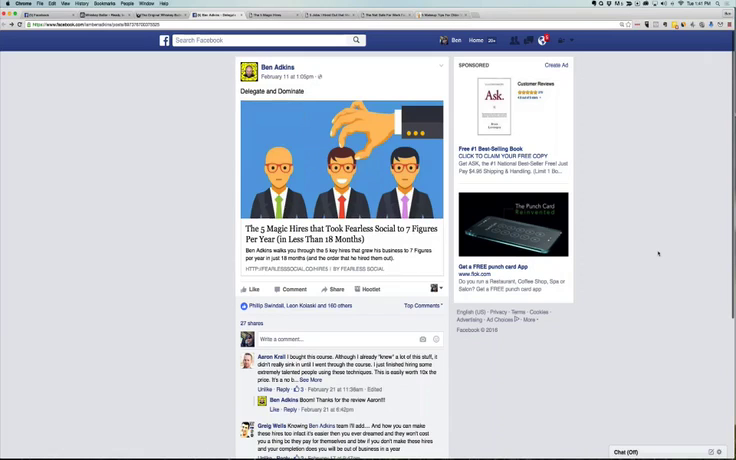
Task: Open the post options chevron
Action: point(441,66)
